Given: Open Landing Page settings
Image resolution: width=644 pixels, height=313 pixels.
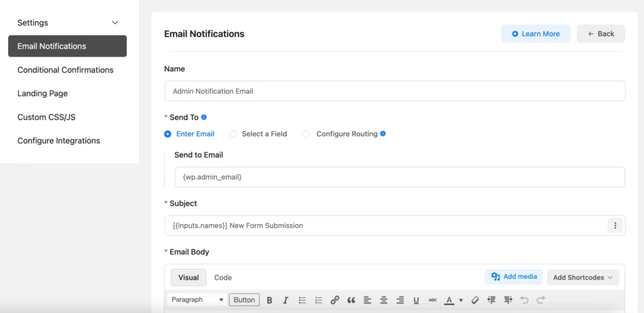Looking at the screenshot, I should (x=42, y=94).
